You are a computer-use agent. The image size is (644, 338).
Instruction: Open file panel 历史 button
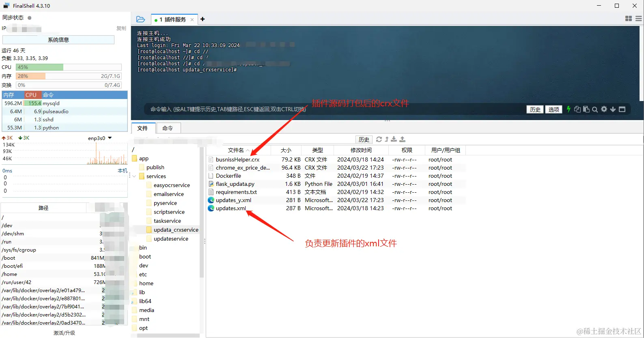pos(364,140)
